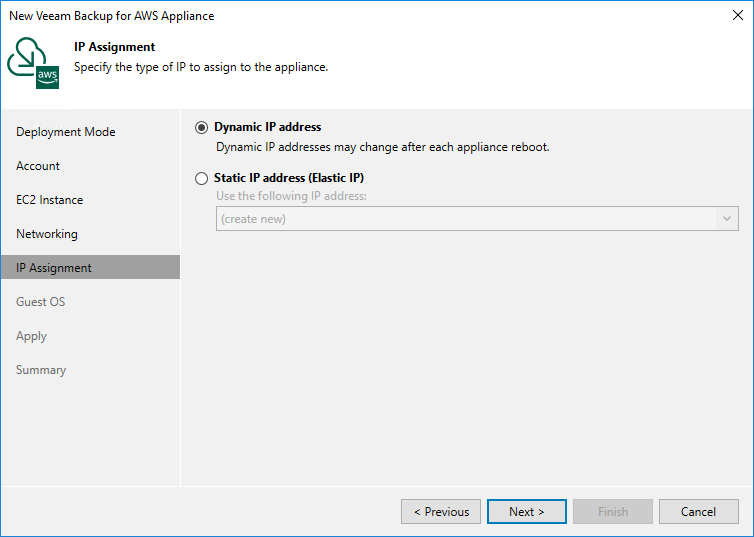The width and height of the screenshot is (754, 537).
Task: Go to the Summary step
Action: 41,370
